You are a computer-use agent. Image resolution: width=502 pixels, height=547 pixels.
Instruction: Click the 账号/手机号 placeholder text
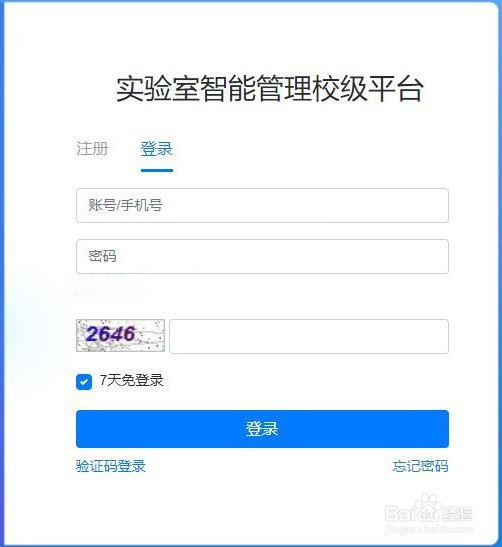click(x=125, y=205)
